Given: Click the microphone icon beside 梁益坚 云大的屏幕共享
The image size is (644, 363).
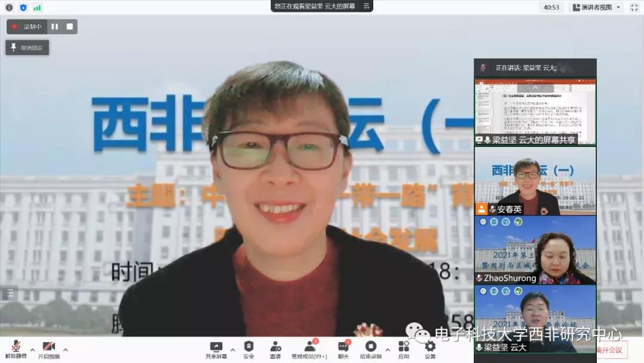Looking at the screenshot, I should (x=488, y=140).
